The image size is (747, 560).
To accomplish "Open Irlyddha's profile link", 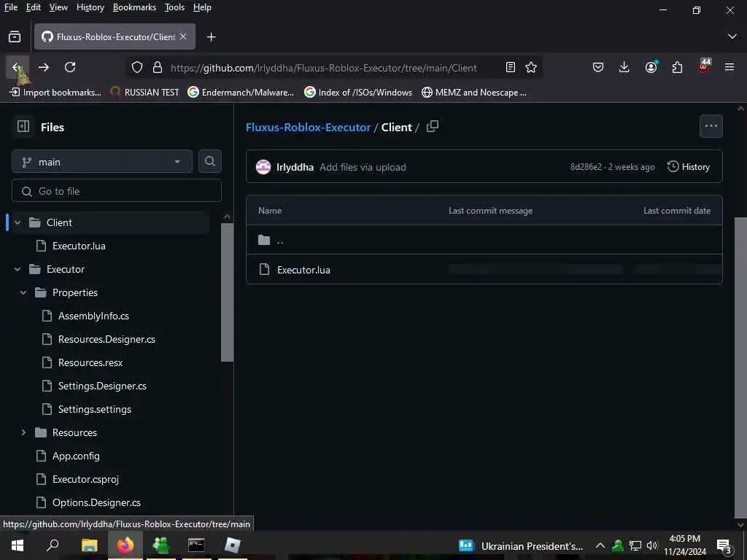I will pos(295,167).
